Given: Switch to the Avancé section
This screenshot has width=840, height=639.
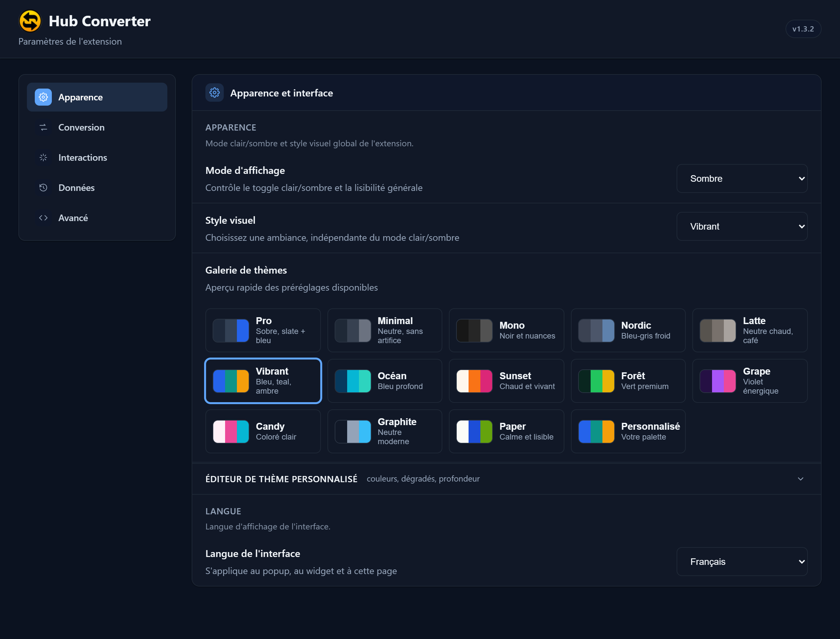Looking at the screenshot, I should point(97,218).
